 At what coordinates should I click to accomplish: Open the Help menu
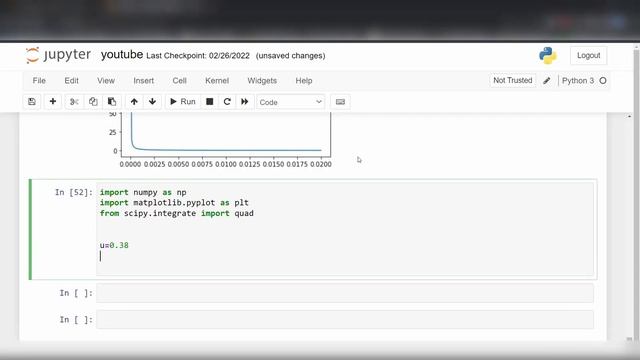[304, 81]
